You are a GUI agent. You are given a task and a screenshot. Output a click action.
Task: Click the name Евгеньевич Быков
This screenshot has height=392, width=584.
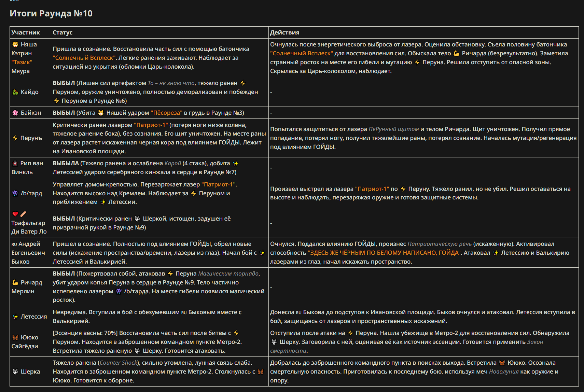28,257
